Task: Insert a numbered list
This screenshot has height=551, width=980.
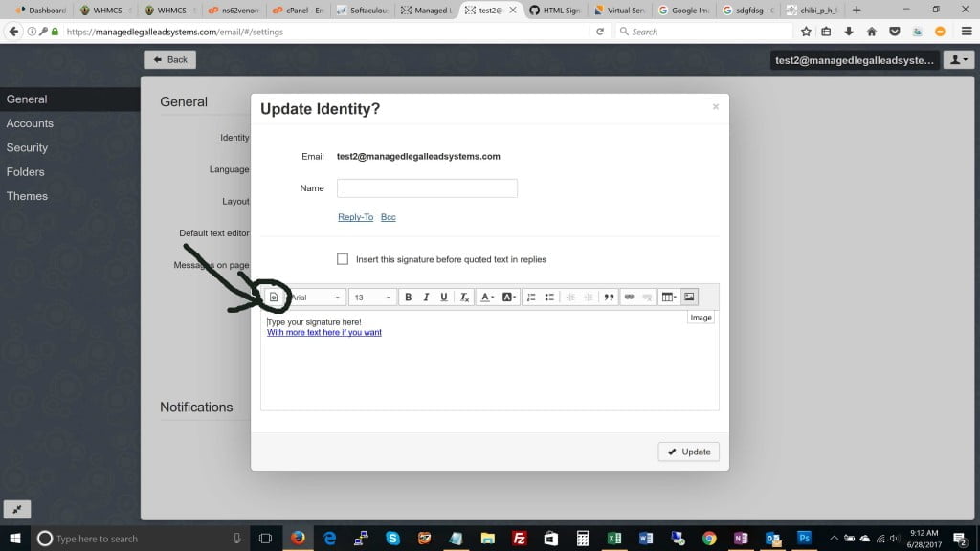Action: click(531, 298)
